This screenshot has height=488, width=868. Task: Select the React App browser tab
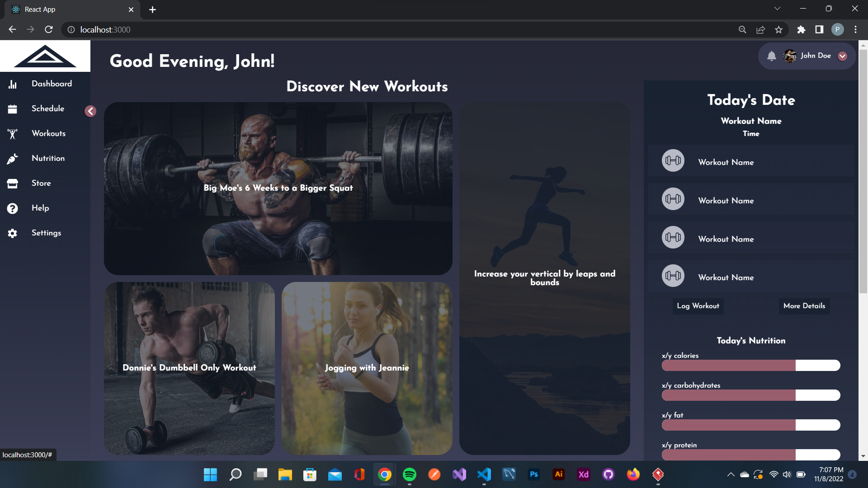[x=63, y=9]
